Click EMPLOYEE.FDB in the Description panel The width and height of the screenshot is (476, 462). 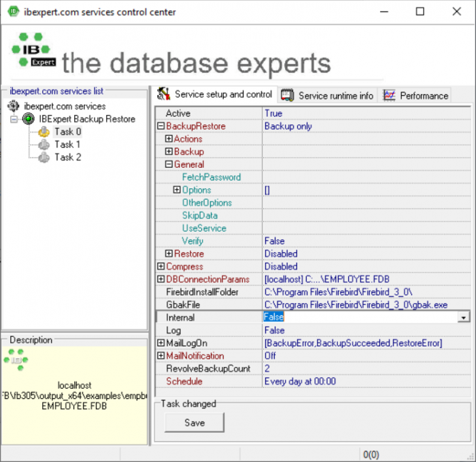pos(74,406)
